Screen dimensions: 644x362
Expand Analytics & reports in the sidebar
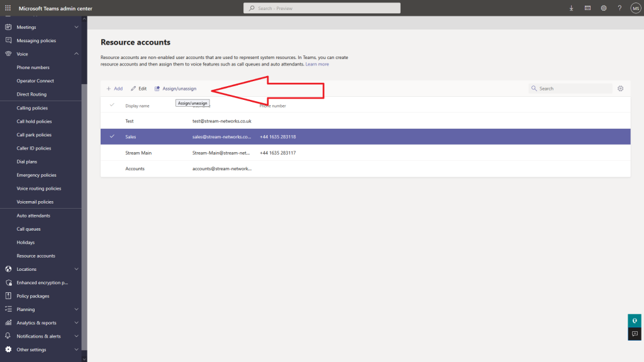tap(75, 322)
